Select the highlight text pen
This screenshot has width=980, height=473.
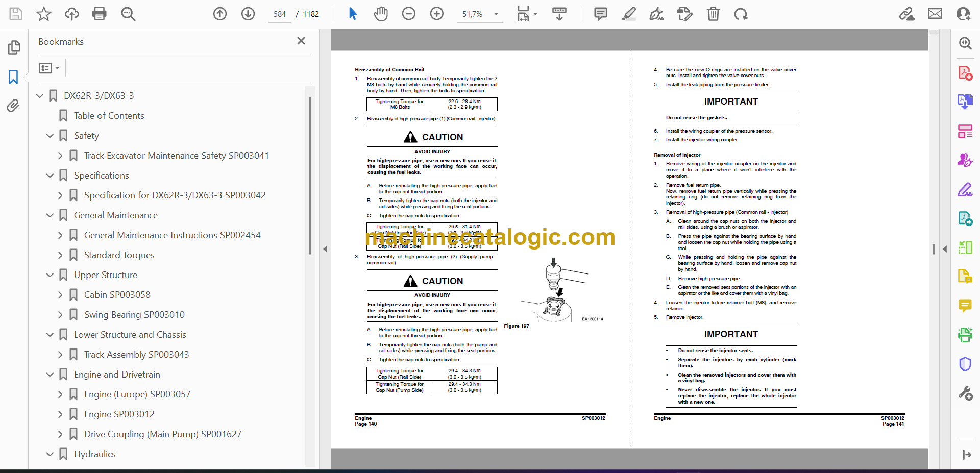tap(629, 14)
